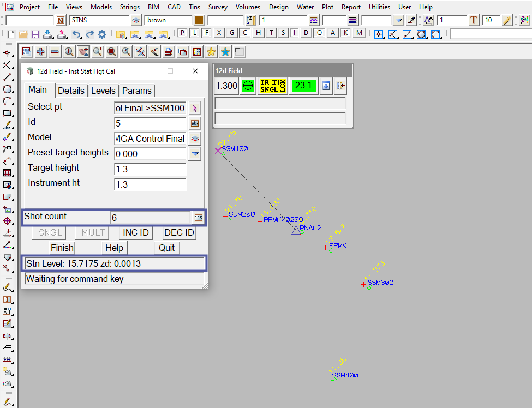Click the brown color swatch
This screenshot has width=532, height=408.
click(199, 20)
